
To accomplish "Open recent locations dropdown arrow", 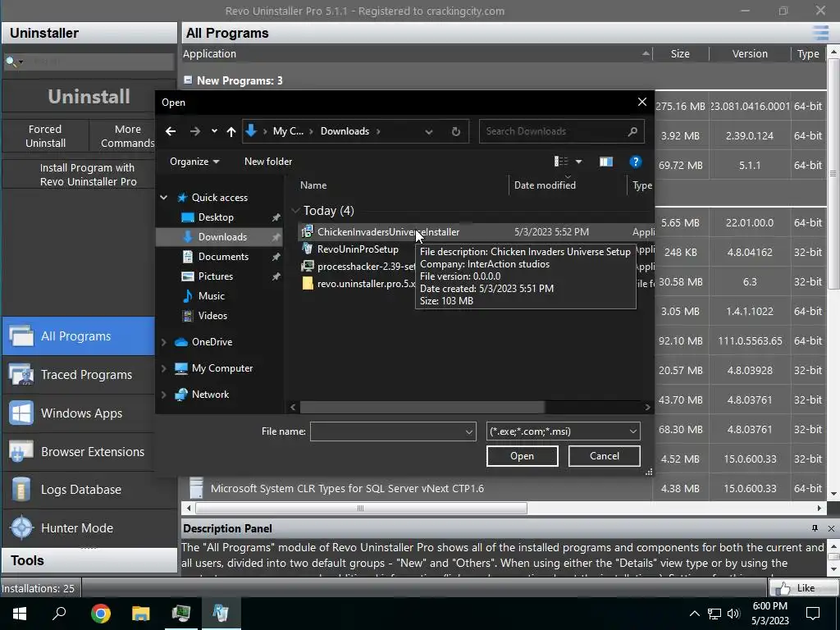I will [x=214, y=131].
